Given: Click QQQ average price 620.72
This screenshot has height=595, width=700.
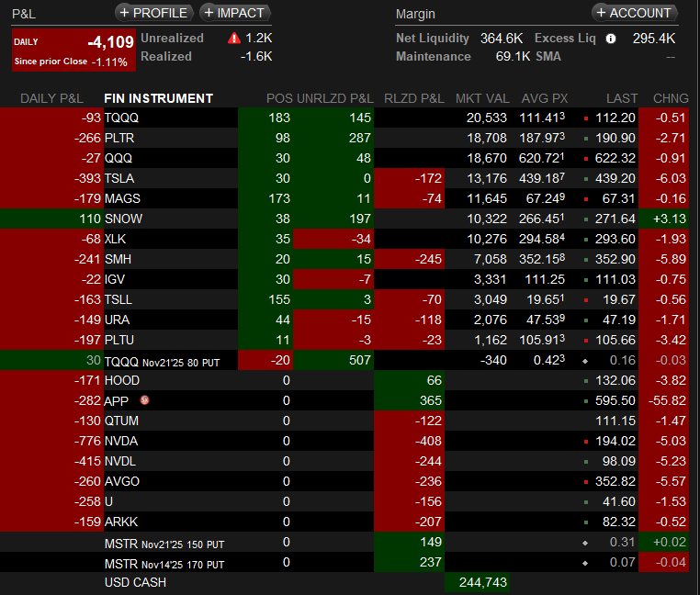Looking at the screenshot, I should click(x=541, y=158).
